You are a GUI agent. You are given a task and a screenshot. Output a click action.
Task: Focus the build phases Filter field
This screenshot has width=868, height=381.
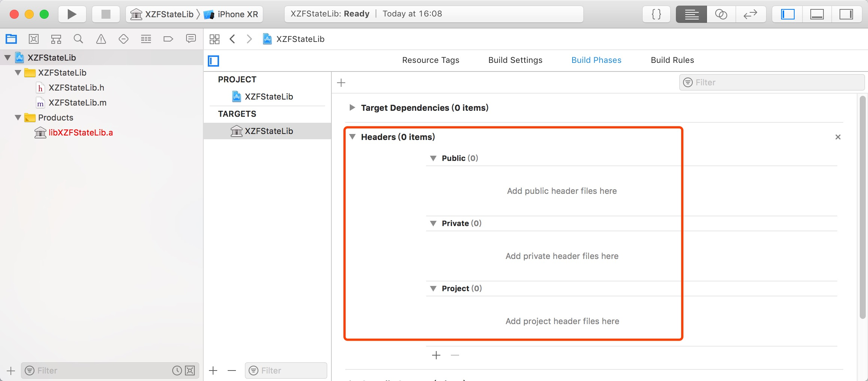pyautogui.click(x=772, y=82)
